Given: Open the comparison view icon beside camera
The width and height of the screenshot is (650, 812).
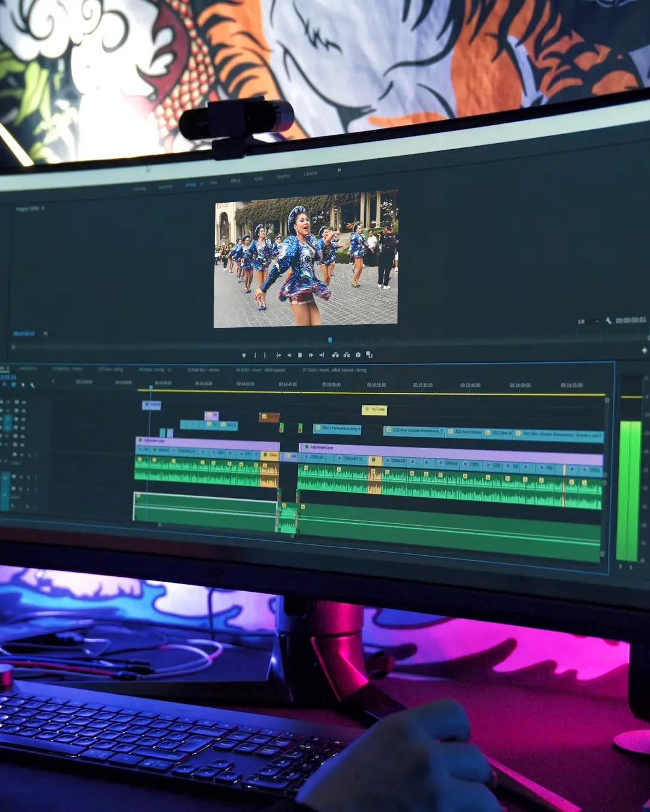Looking at the screenshot, I should click(369, 355).
